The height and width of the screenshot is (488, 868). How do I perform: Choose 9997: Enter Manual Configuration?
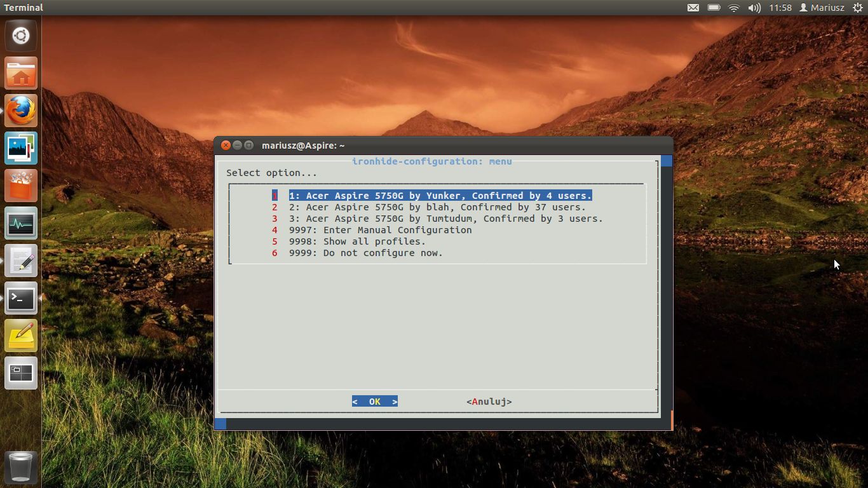pos(380,230)
